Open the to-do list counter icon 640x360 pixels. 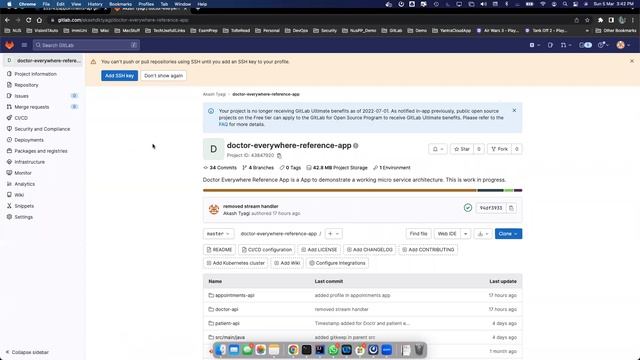coord(585,45)
